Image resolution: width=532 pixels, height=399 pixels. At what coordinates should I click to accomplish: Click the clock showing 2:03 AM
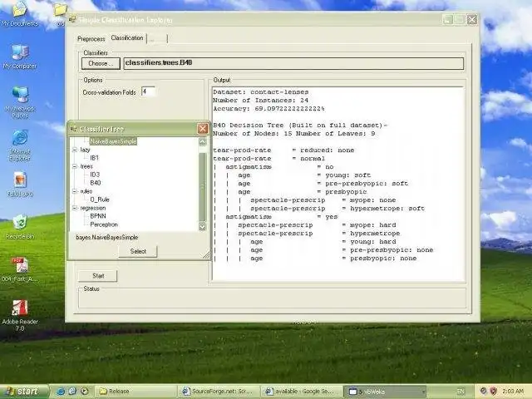pyautogui.click(x=512, y=392)
